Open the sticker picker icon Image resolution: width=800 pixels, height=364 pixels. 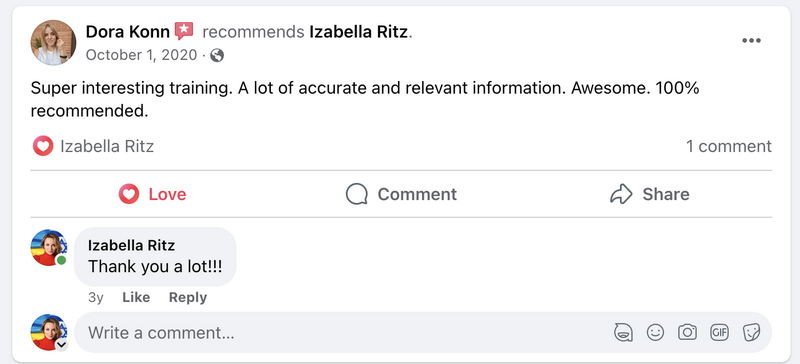pos(751,332)
